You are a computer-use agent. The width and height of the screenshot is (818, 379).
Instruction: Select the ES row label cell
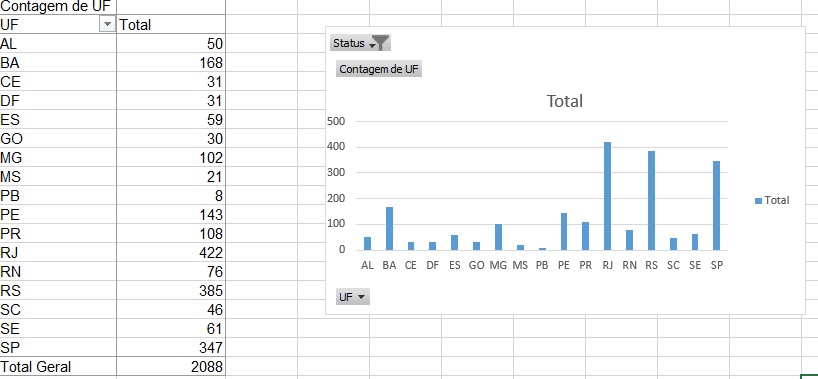click(x=58, y=120)
